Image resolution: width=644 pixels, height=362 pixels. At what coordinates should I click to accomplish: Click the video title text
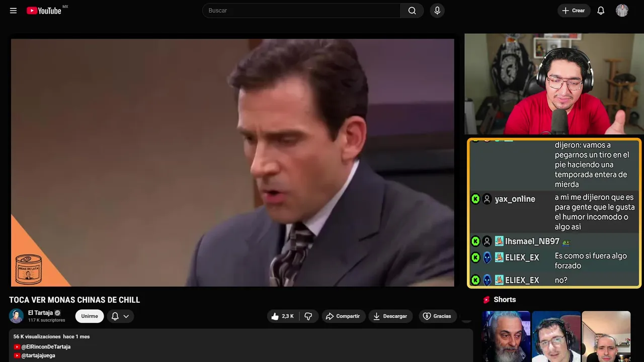74,300
